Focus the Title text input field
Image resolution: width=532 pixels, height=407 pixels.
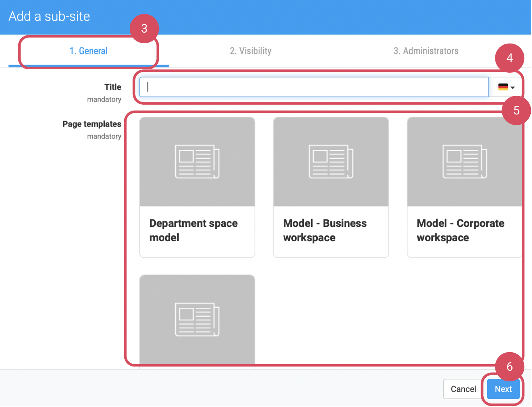314,87
